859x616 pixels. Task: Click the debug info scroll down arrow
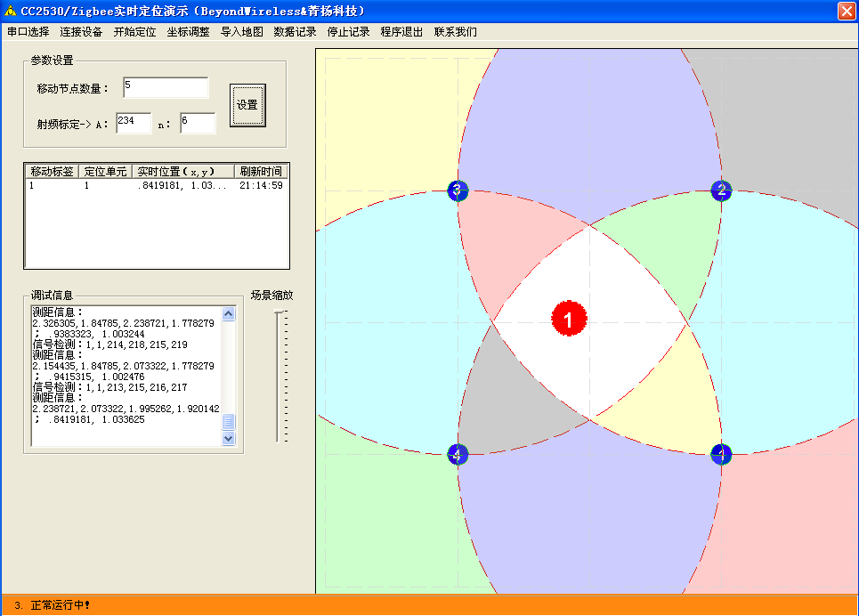click(229, 438)
